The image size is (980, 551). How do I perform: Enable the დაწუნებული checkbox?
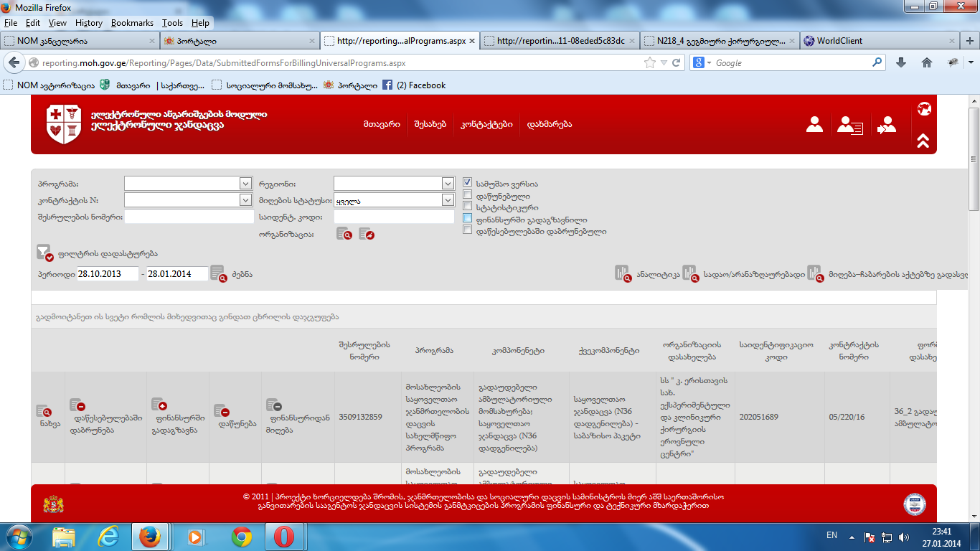(x=468, y=195)
